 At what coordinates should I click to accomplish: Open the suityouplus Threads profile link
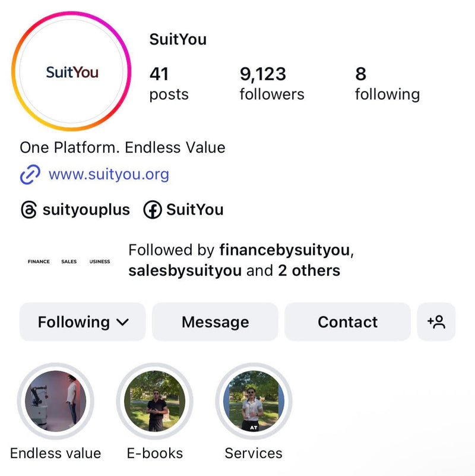(x=86, y=210)
